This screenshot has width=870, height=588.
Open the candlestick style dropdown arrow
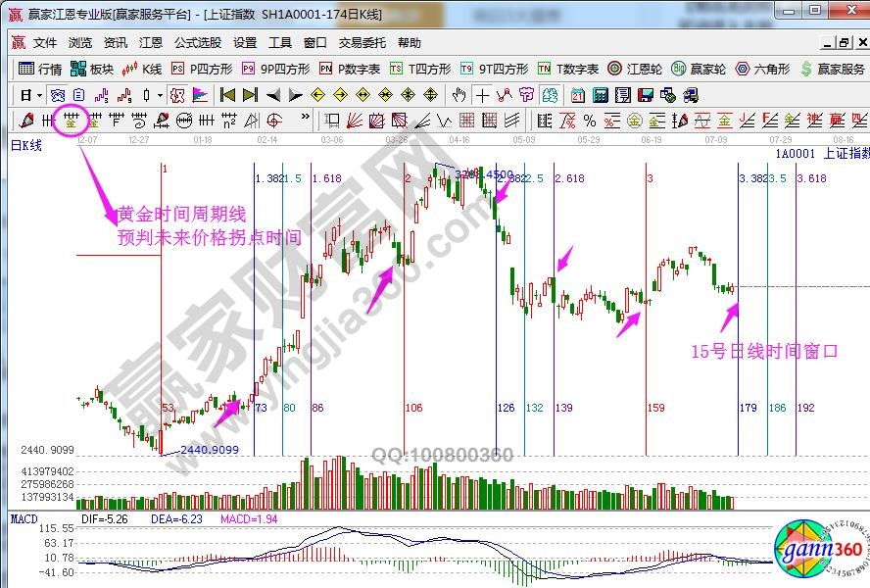point(161,95)
